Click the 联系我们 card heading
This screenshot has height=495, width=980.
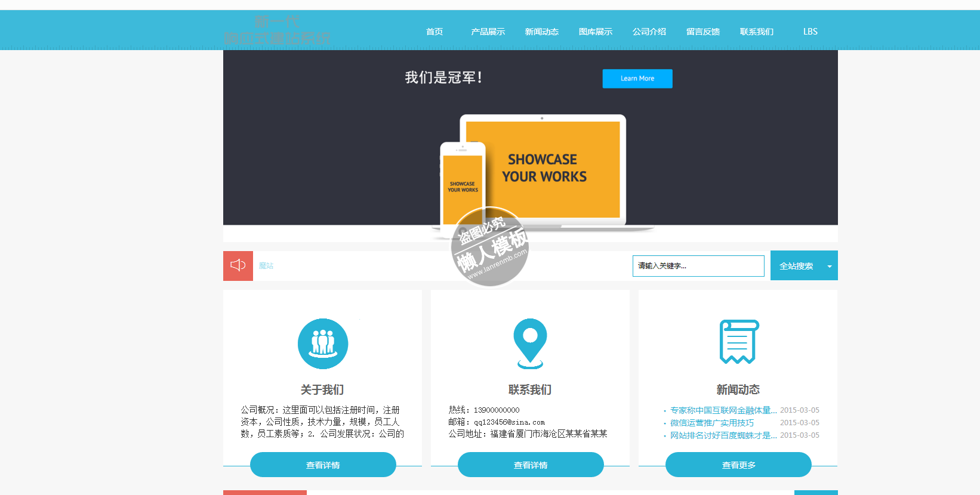530,389
